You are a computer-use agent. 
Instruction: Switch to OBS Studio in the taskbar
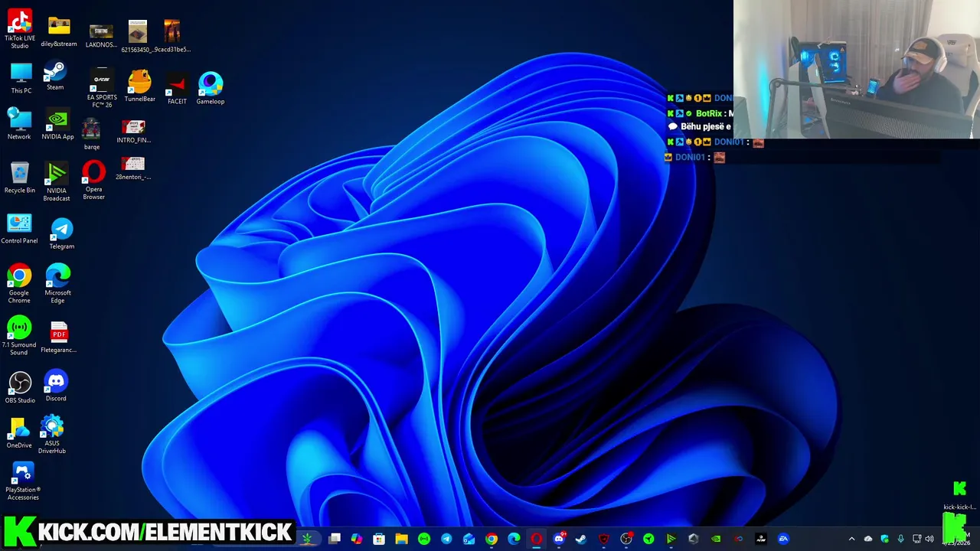(626, 539)
